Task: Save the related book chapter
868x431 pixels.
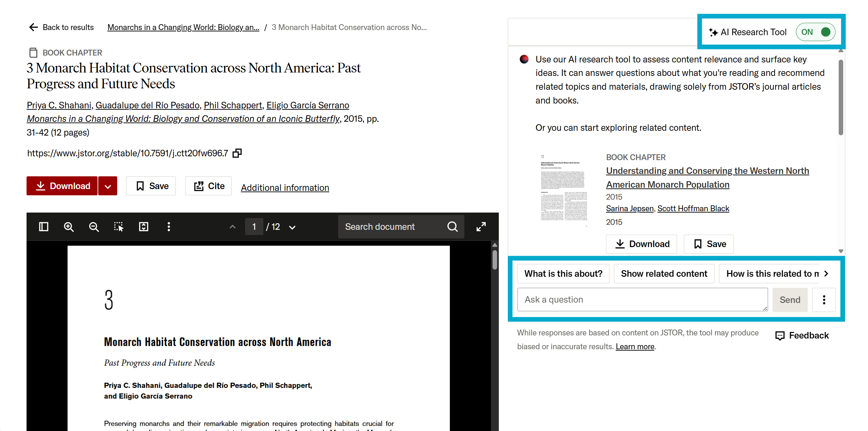Action: [x=709, y=244]
